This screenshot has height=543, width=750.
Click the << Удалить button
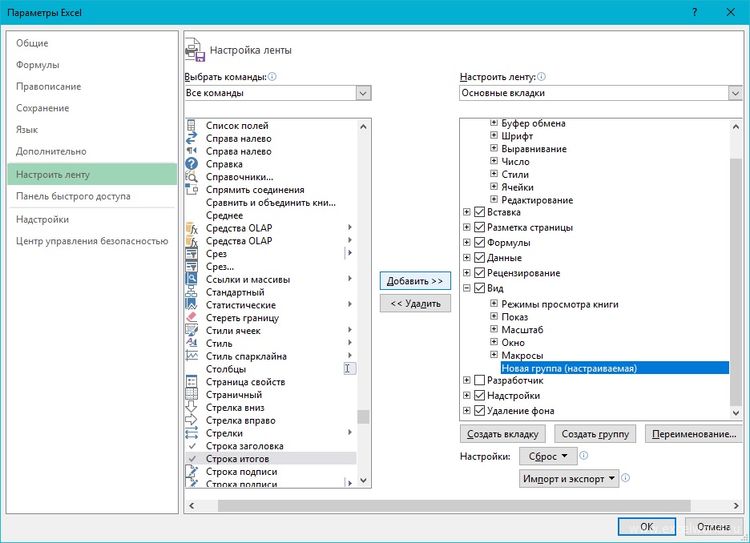click(415, 304)
